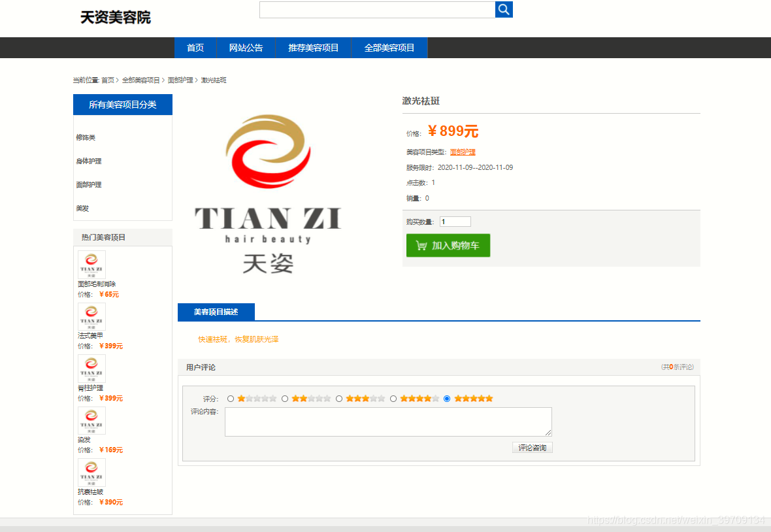Click the 抗衰祛皱 item name
This screenshot has height=532, width=771.
[90, 492]
